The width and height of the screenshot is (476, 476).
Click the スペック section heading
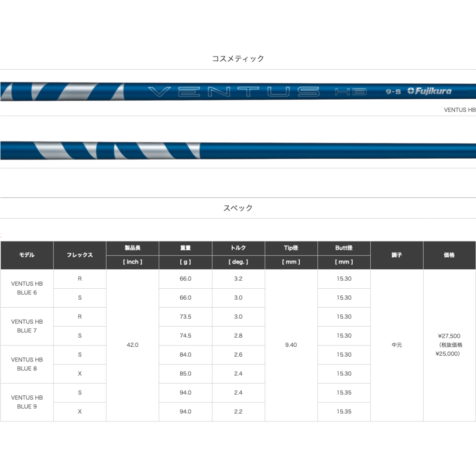(x=238, y=208)
